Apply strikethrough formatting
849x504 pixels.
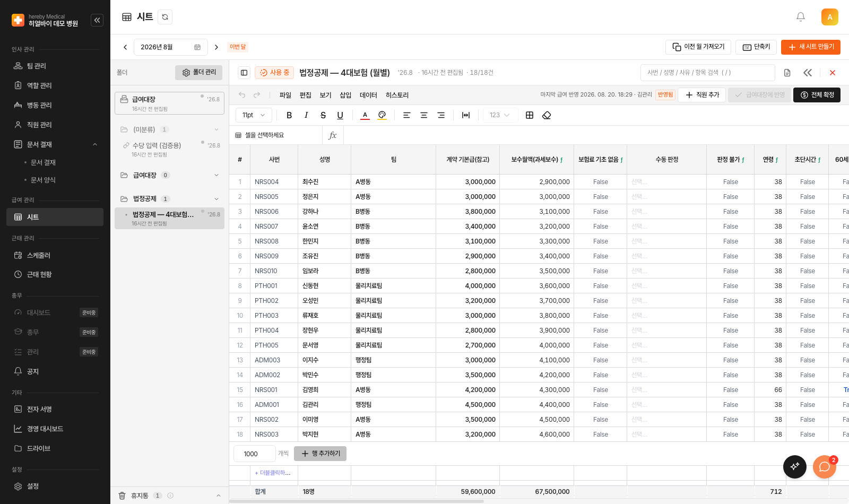(x=323, y=115)
